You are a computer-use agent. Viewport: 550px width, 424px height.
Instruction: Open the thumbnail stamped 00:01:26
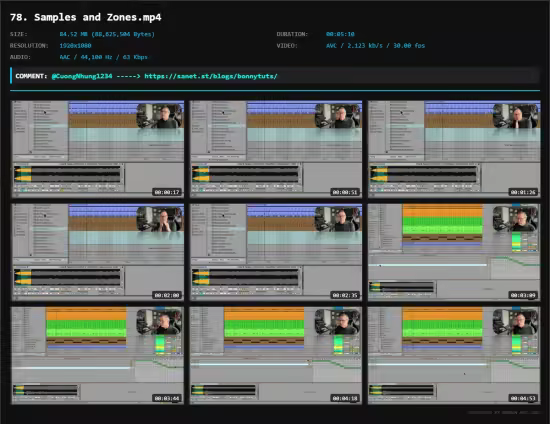tap(454, 149)
